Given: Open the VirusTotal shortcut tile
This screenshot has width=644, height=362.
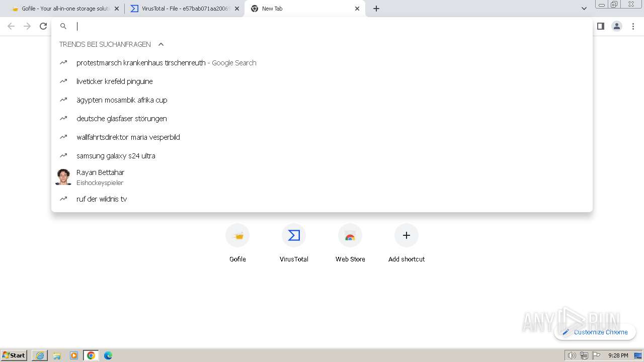Looking at the screenshot, I should point(294,243).
